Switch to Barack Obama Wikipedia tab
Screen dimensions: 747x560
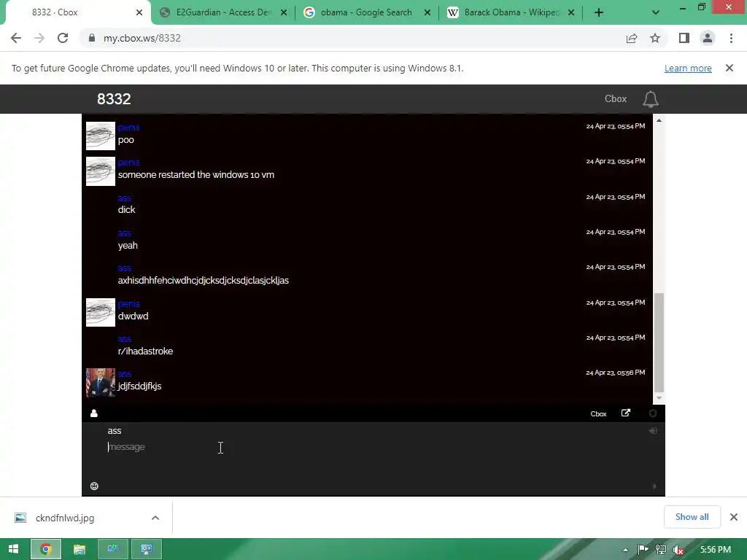click(x=510, y=12)
